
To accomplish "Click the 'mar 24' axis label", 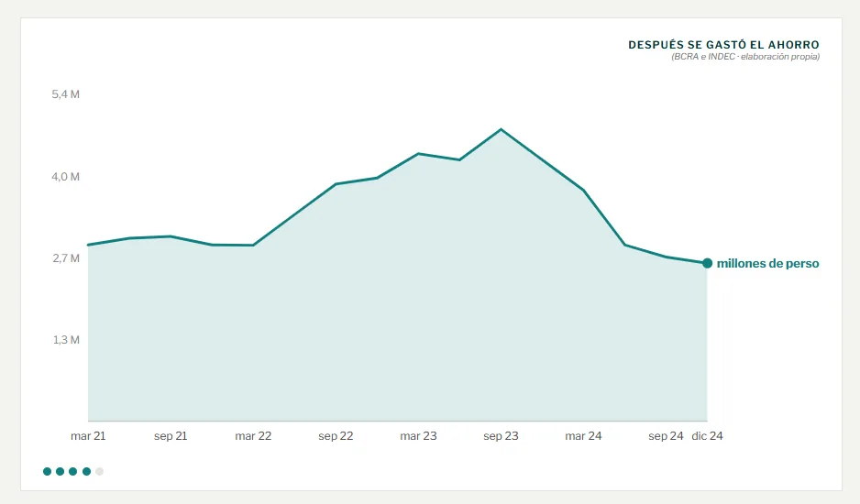I will 583,436.
